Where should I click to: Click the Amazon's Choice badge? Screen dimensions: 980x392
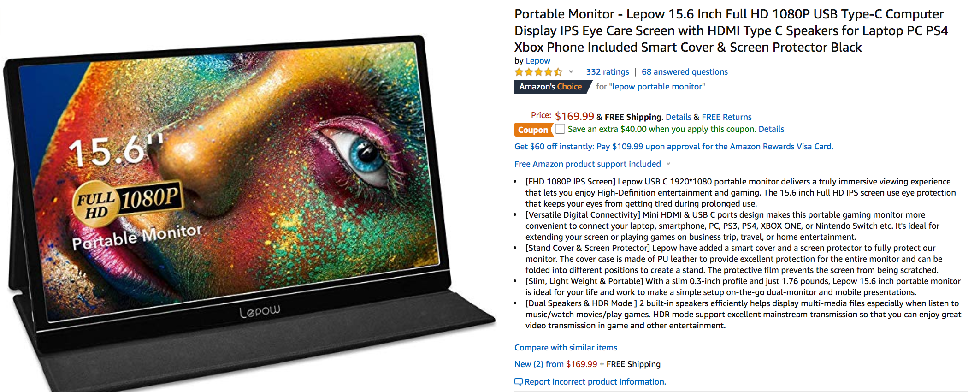coord(551,87)
